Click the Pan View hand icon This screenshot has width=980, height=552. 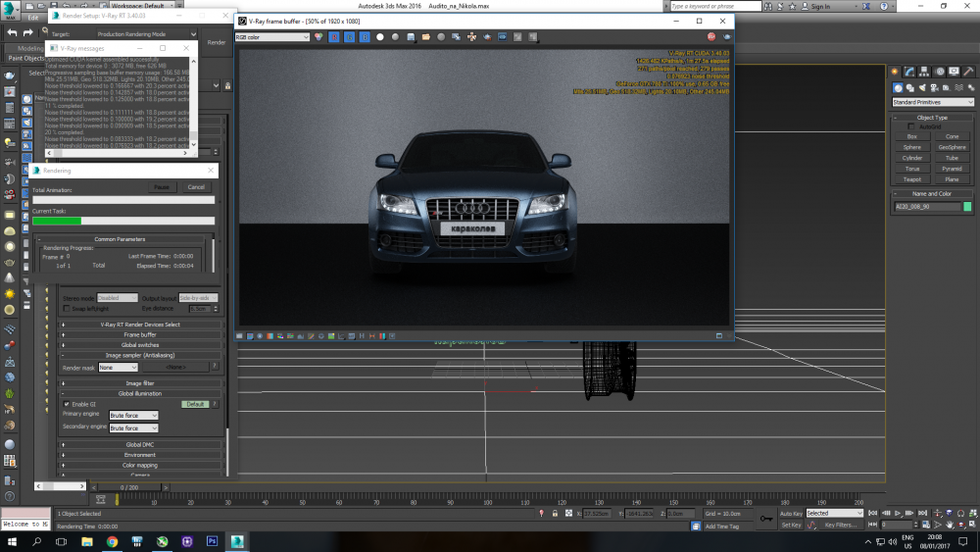(950, 526)
